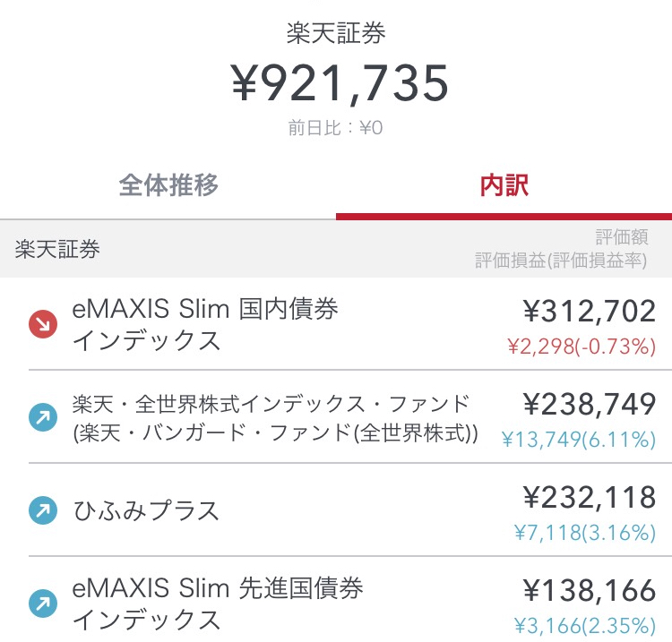This screenshot has height=642, width=672.
Task: Tap the blue up-arrow icon for 楽天・全世界株式インデックス・ファンド
Action: click(x=43, y=417)
